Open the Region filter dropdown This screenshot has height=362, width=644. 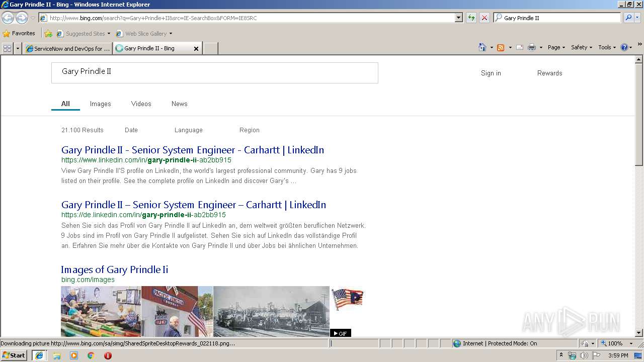tap(250, 130)
